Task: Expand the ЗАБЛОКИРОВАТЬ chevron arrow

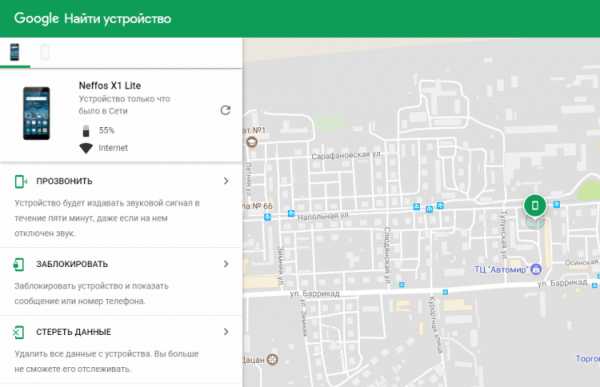Action: [x=226, y=264]
